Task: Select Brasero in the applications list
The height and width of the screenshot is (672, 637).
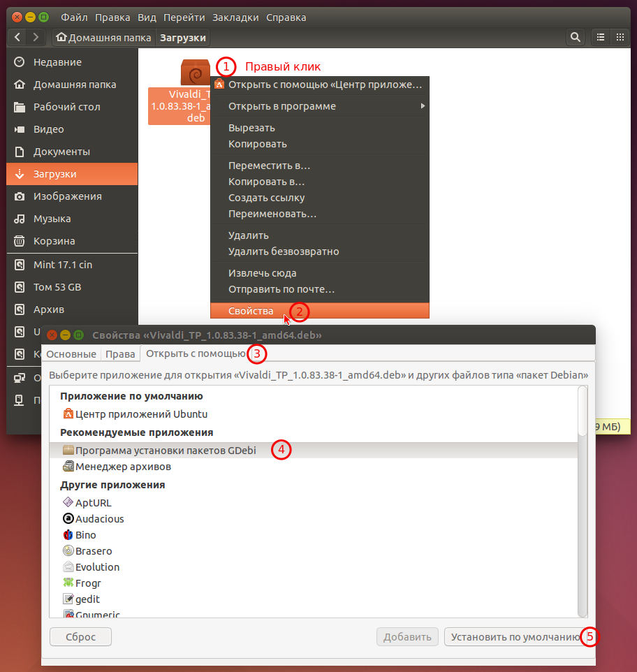Action: click(314, 550)
